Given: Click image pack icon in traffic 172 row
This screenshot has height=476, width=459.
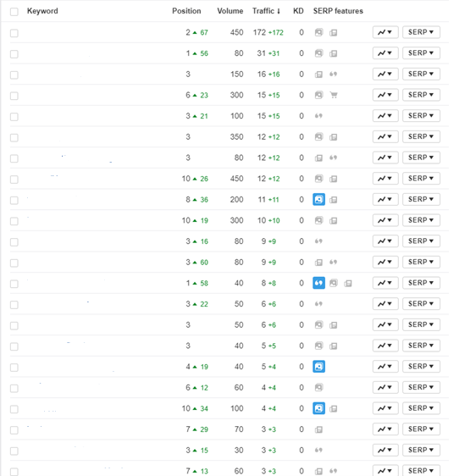Looking at the screenshot, I should (318, 32).
